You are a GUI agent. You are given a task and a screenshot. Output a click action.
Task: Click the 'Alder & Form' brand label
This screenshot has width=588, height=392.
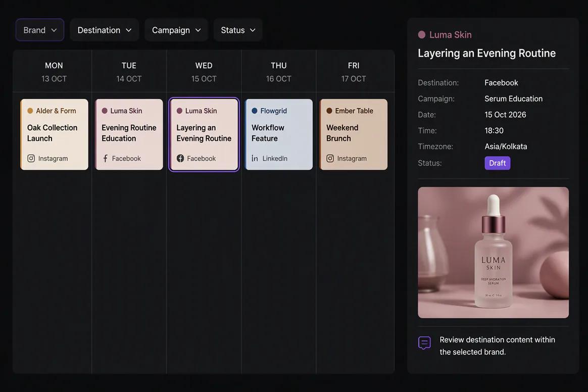(x=56, y=111)
